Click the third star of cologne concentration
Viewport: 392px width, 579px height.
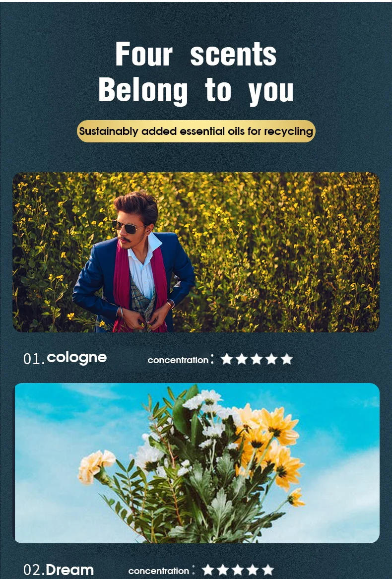coord(257,359)
